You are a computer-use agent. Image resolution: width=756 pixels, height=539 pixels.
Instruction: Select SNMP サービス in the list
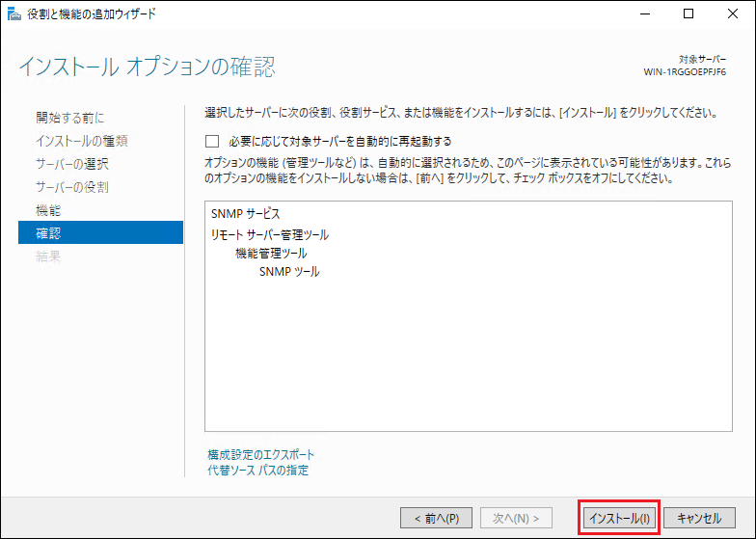coord(245,213)
